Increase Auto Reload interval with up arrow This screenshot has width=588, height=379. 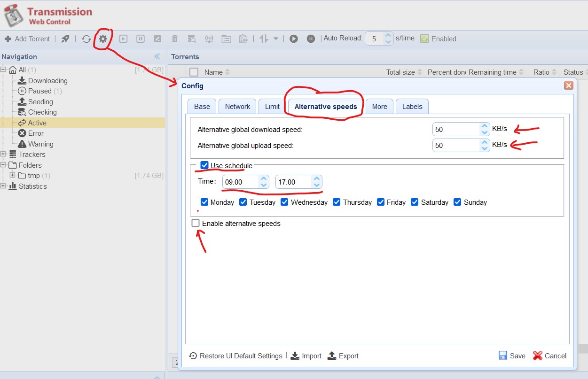pyautogui.click(x=388, y=36)
